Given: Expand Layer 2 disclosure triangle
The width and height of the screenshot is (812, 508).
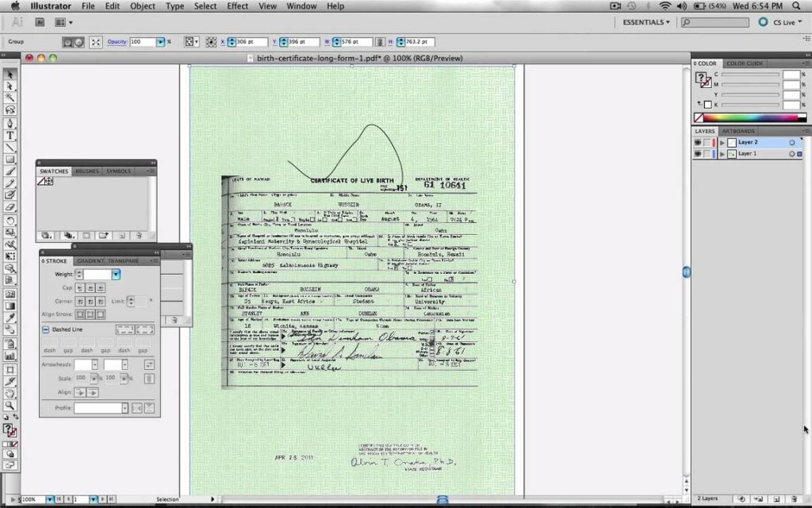Looking at the screenshot, I should point(722,143).
